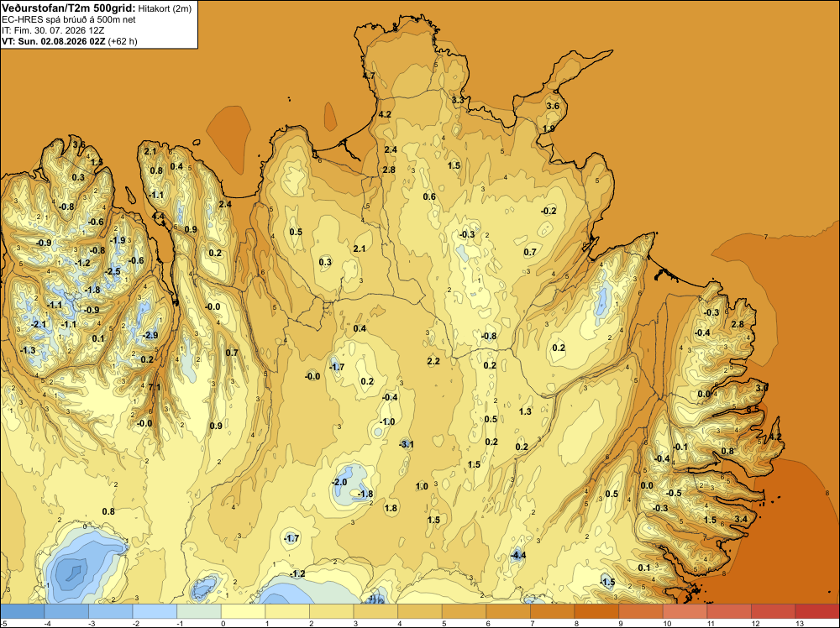Click the EC-HRES model description line

69,19
